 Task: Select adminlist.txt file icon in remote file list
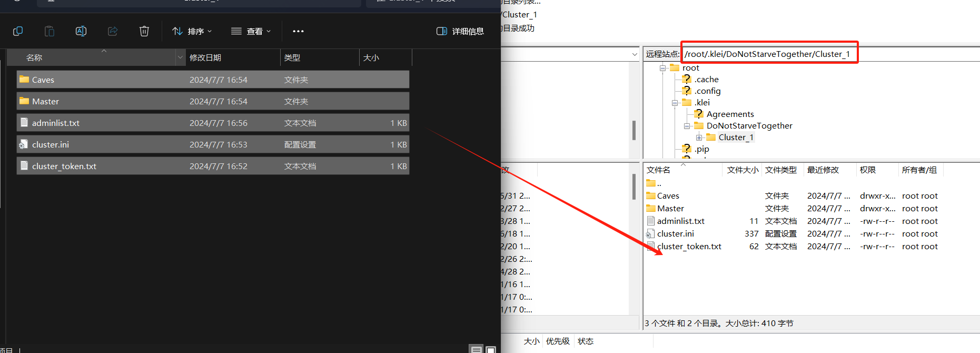651,221
